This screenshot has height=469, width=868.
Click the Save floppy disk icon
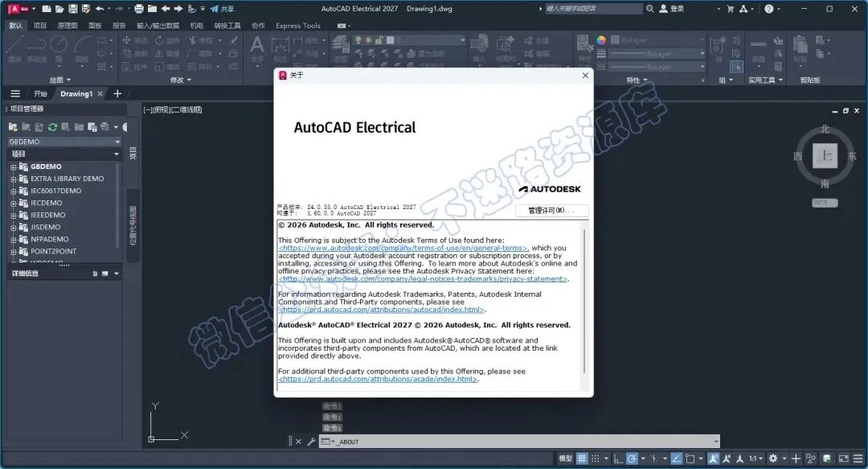pos(72,9)
